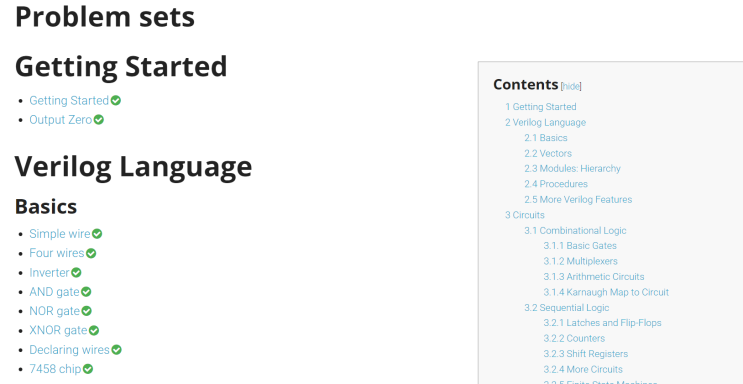743x384 pixels.
Task: Go to 3.1.1 Basic Gates entry
Action: [580, 246]
